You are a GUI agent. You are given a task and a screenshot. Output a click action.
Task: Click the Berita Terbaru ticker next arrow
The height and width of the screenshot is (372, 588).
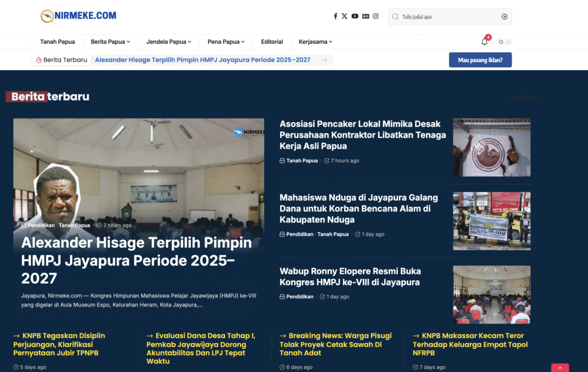pos(324,60)
